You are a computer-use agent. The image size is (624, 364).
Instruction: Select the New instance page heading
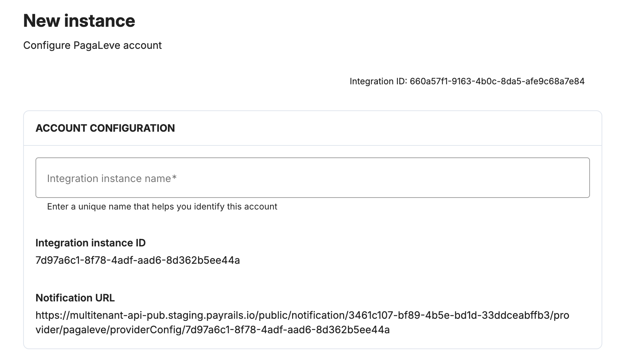79,21
